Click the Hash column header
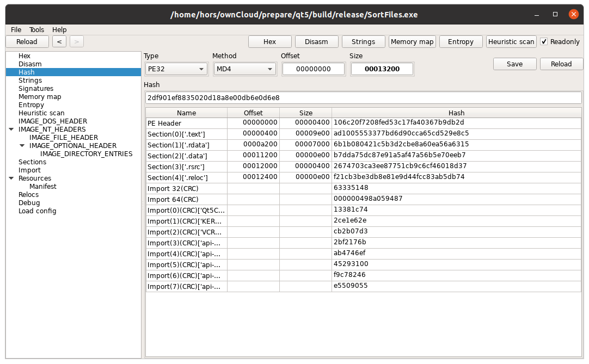The width and height of the screenshot is (589, 364). 456,113
